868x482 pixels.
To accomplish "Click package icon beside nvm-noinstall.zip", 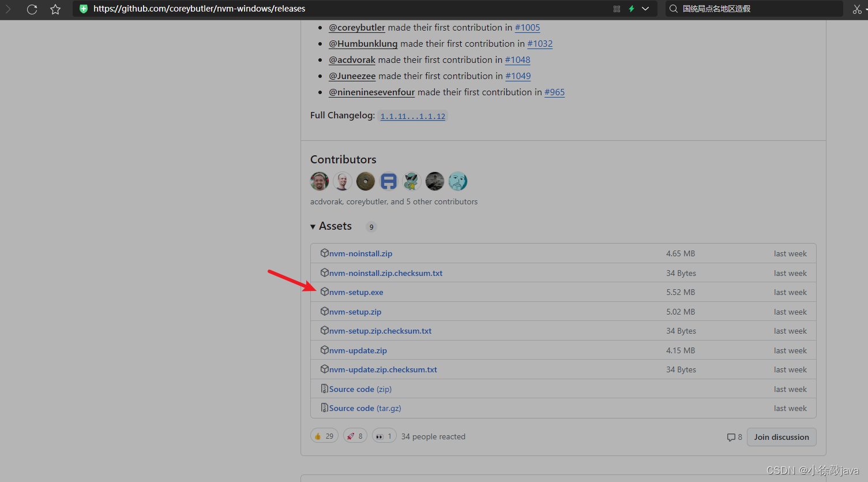I will [x=325, y=253].
